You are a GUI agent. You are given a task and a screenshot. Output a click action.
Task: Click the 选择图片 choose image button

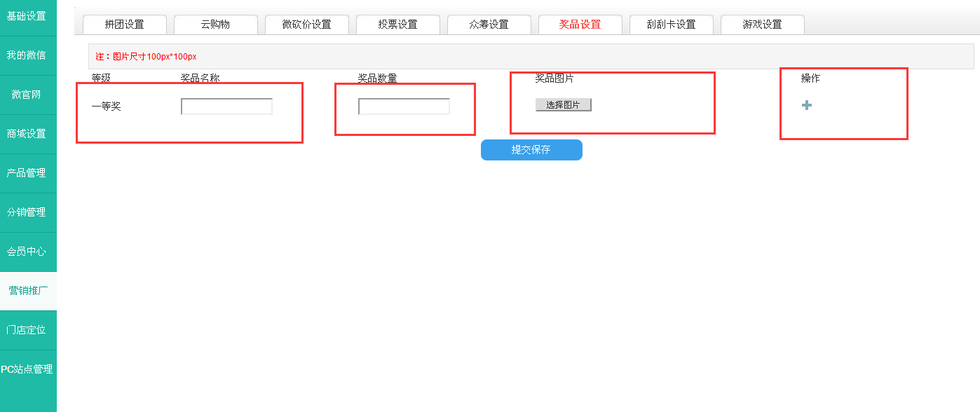tap(563, 105)
